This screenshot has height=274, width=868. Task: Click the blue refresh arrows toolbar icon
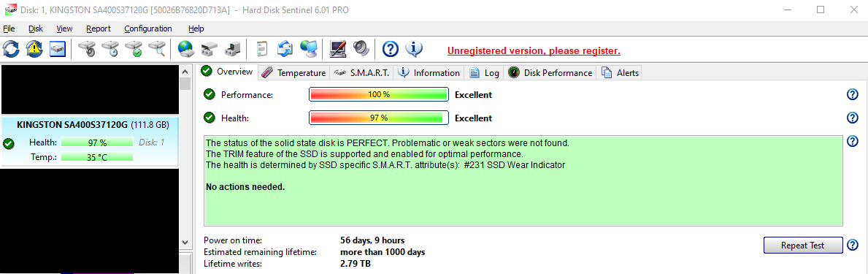(x=11, y=49)
